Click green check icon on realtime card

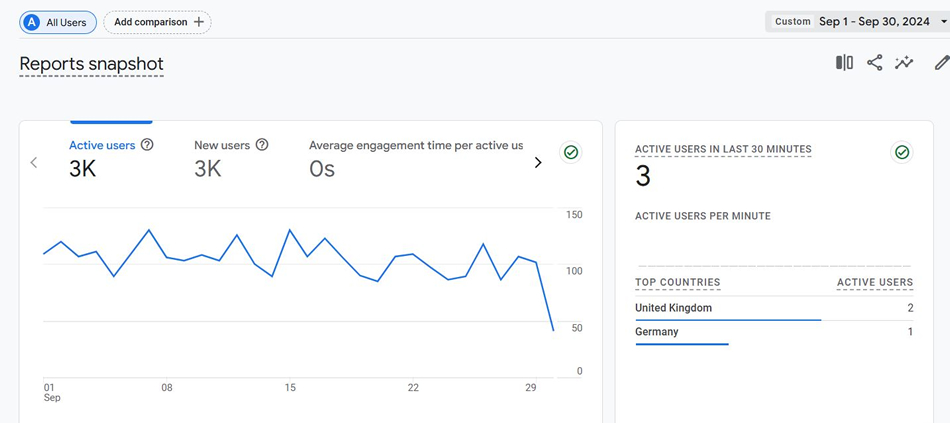tap(902, 152)
